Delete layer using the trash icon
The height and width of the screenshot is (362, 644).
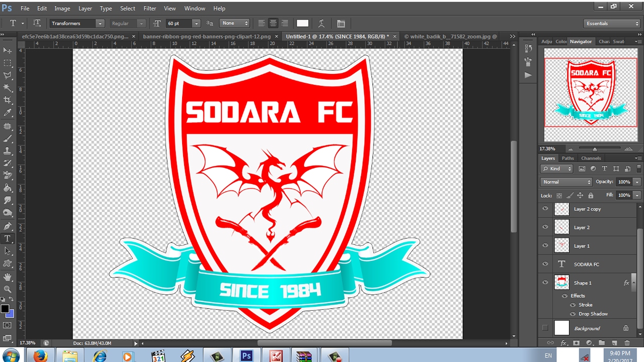pyautogui.click(x=627, y=343)
